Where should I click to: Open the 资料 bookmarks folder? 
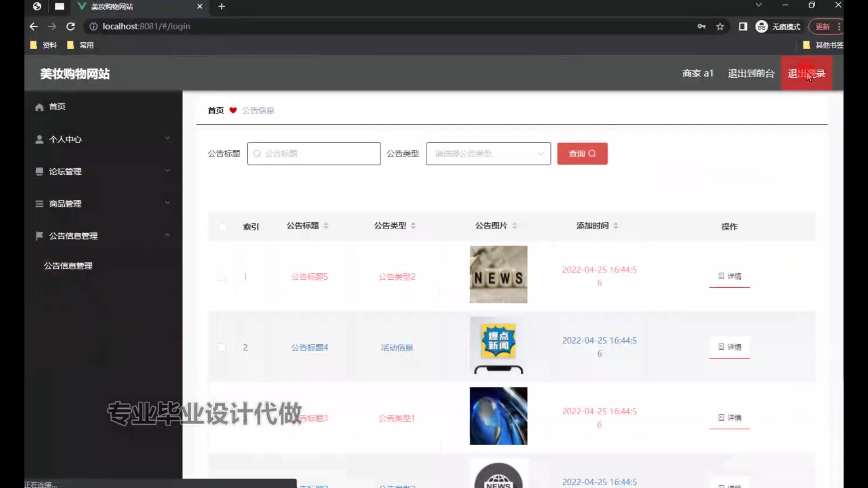click(x=43, y=45)
